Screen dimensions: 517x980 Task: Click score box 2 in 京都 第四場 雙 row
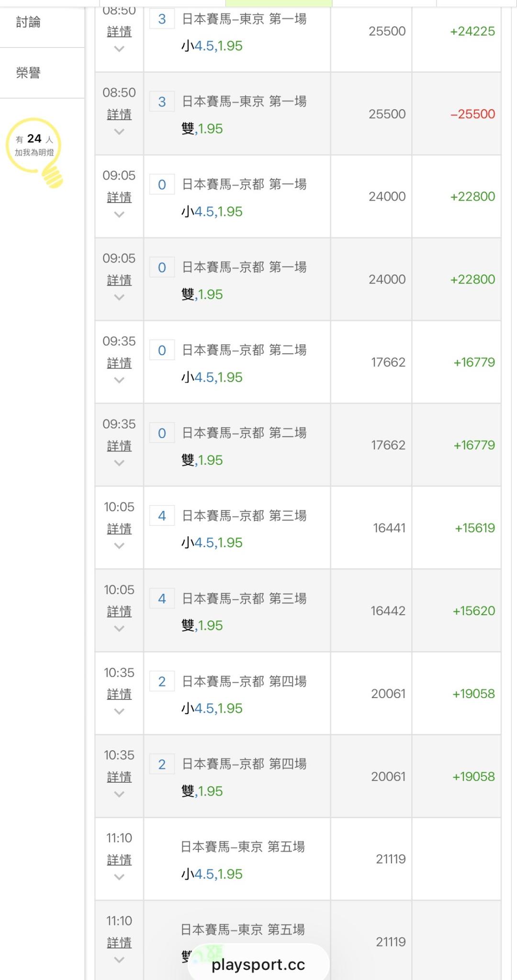(162, 764)
